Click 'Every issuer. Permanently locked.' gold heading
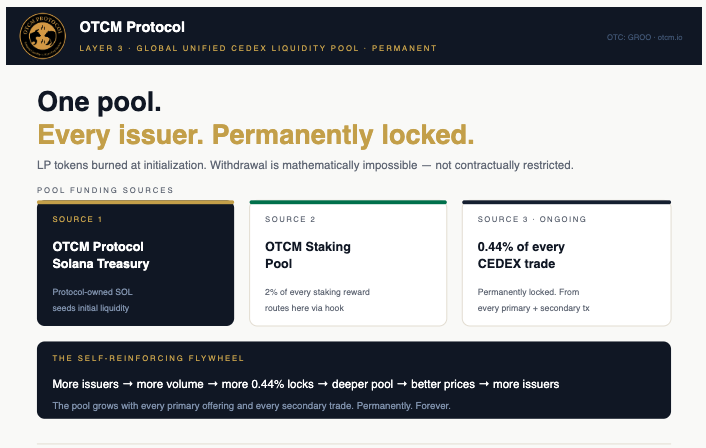 [255, 135]
